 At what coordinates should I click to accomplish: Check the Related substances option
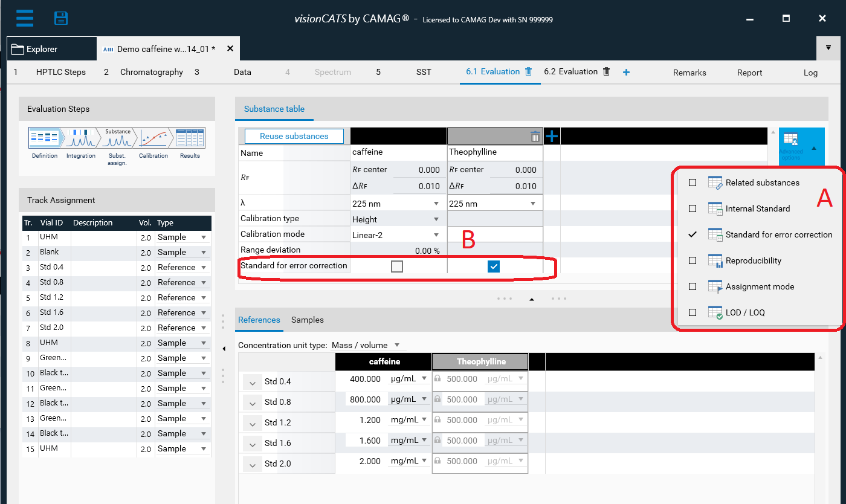(x=693, y=183)
